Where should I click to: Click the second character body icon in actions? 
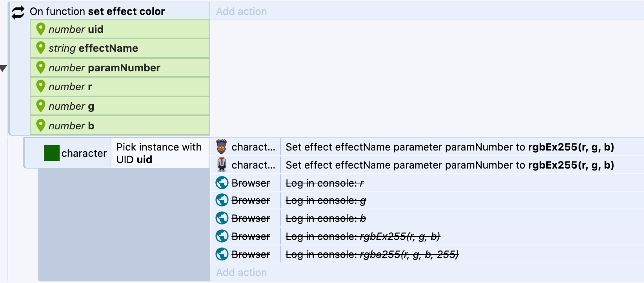pyautogui.click(x=222, y=165)
